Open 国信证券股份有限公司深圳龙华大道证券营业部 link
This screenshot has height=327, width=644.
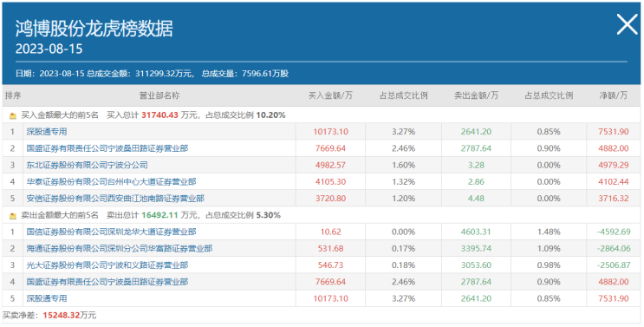pyautogui.click(x=111, y=232)
